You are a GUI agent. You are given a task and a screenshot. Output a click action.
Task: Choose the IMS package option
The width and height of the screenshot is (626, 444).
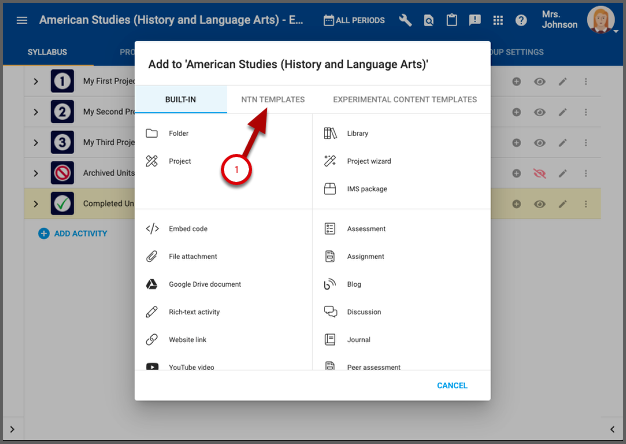click(x=366, y=189)
